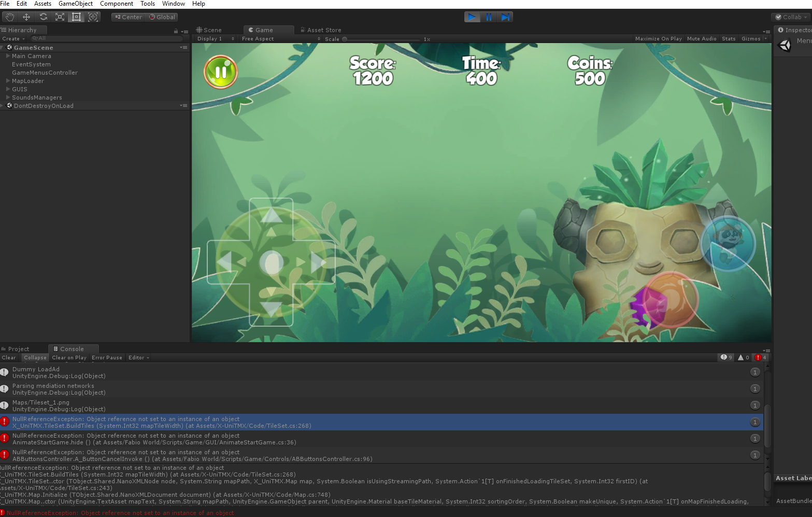Select the Rotate tool
This screenshot has height=517, width=812.
click(x=43, y=17)
